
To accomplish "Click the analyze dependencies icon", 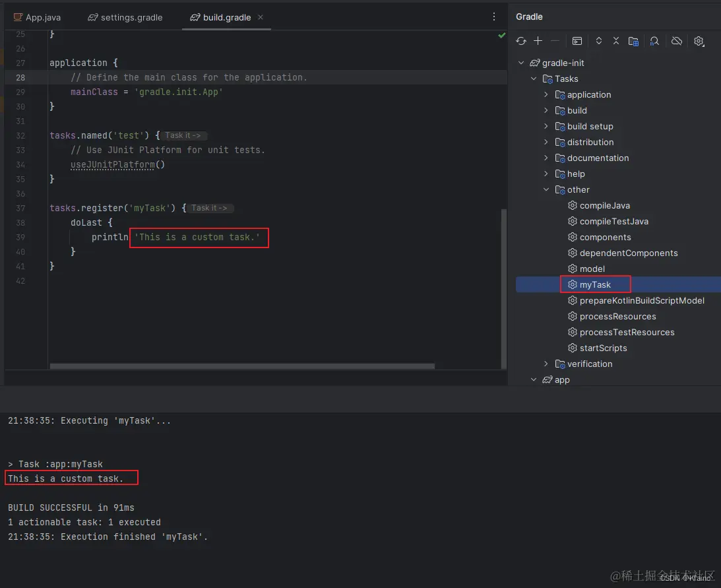I will (x=654, y=42).
